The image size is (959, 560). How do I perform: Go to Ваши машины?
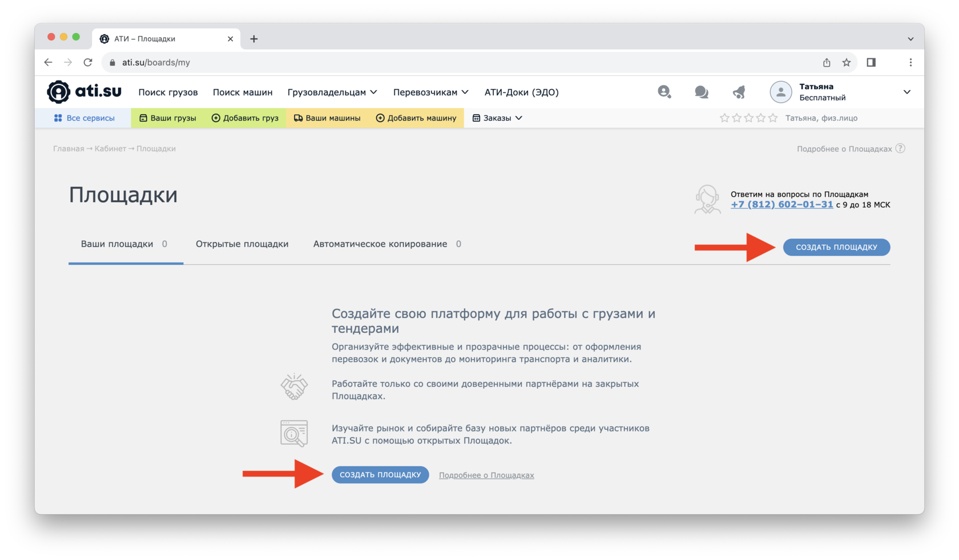coord(327,118)
